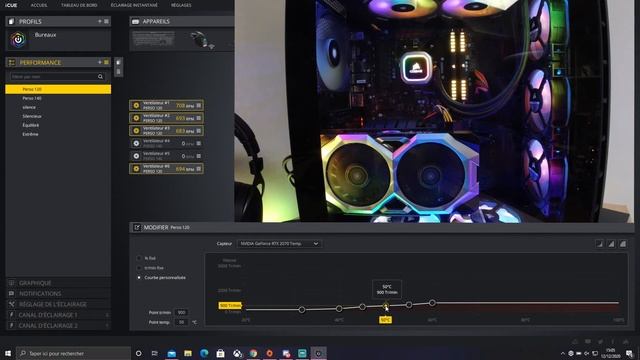Viewport: 640px width, 360px height.
Task: Open options menu for Ventilateur #3 row
Action: [199, 131]
